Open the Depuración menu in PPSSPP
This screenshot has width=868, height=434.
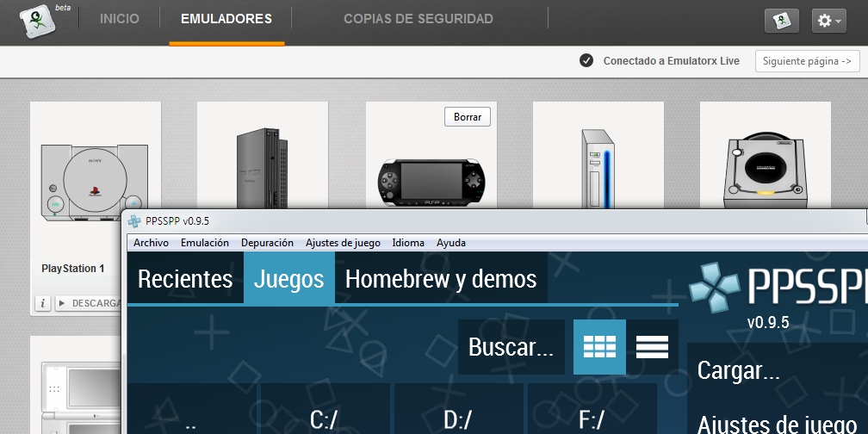pyautogui.click(x=267, y=243)
